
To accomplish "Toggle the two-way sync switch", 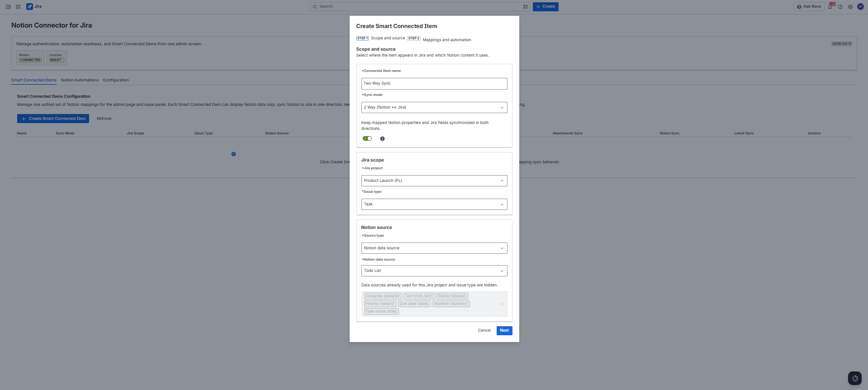I will click(367, 138).
